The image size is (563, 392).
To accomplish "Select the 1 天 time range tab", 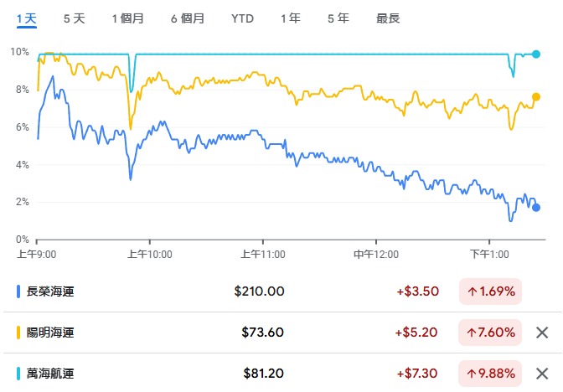I will click(26, 18).
